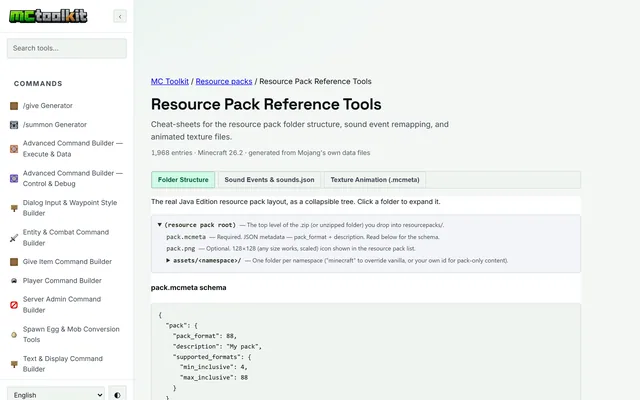The height and width of the screenshot is (400, 640).
Task: Click the Server Admin barrier icon
Action: point(14,305)
